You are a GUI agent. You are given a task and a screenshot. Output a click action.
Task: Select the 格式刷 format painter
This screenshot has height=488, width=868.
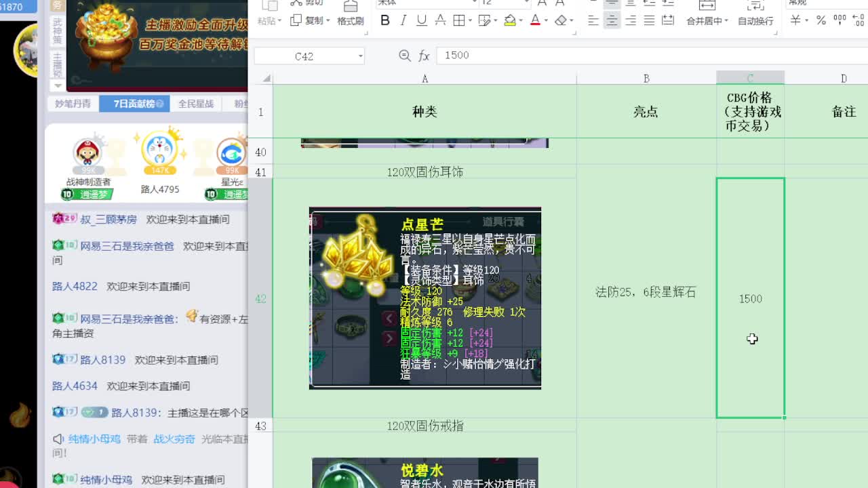[x=351, y=14]
